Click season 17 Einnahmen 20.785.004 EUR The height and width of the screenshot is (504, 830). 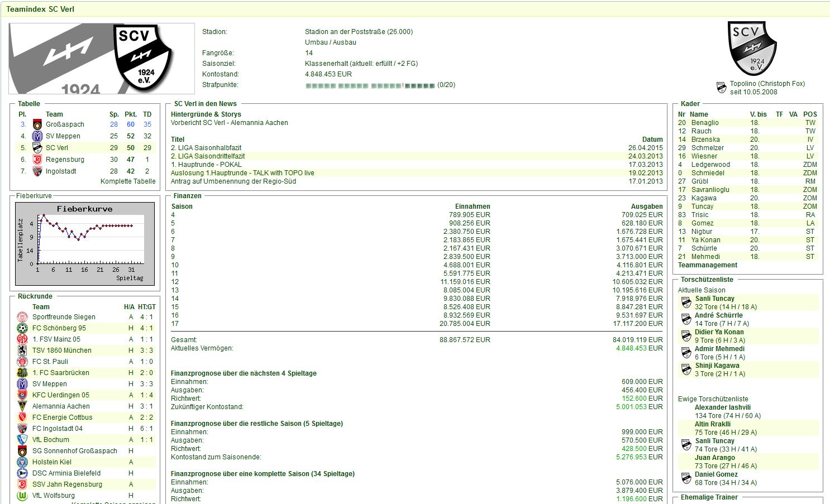tap(465, 324)
